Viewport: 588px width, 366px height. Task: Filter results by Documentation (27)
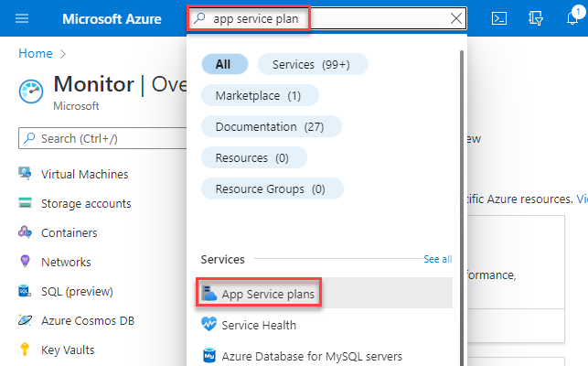(x=271, y=126)
